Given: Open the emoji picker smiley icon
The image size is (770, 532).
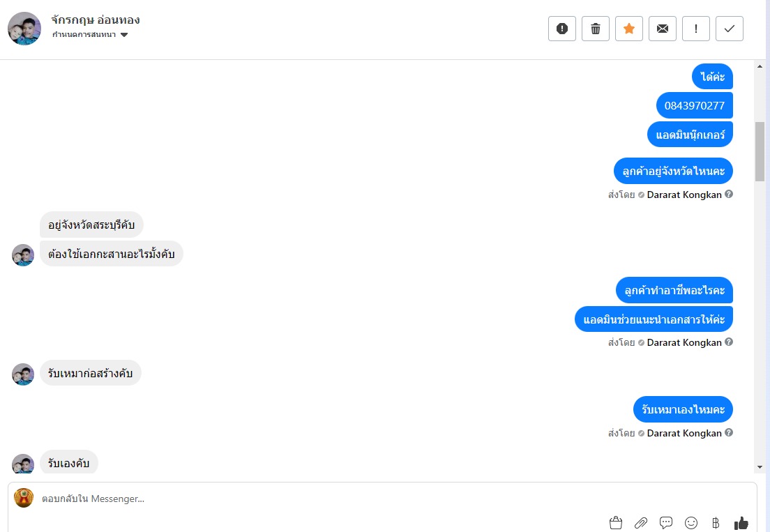Looking at the screenshot, I should 691,522.
